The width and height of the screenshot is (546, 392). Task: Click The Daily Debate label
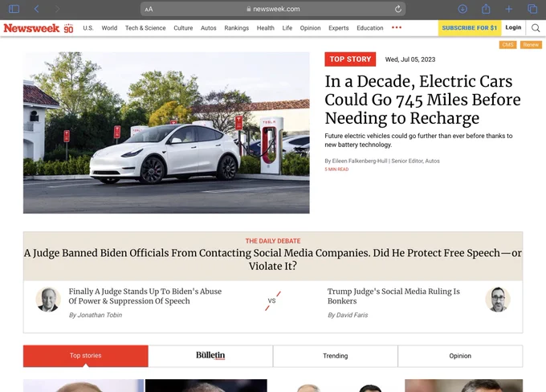tap(273, 241)
